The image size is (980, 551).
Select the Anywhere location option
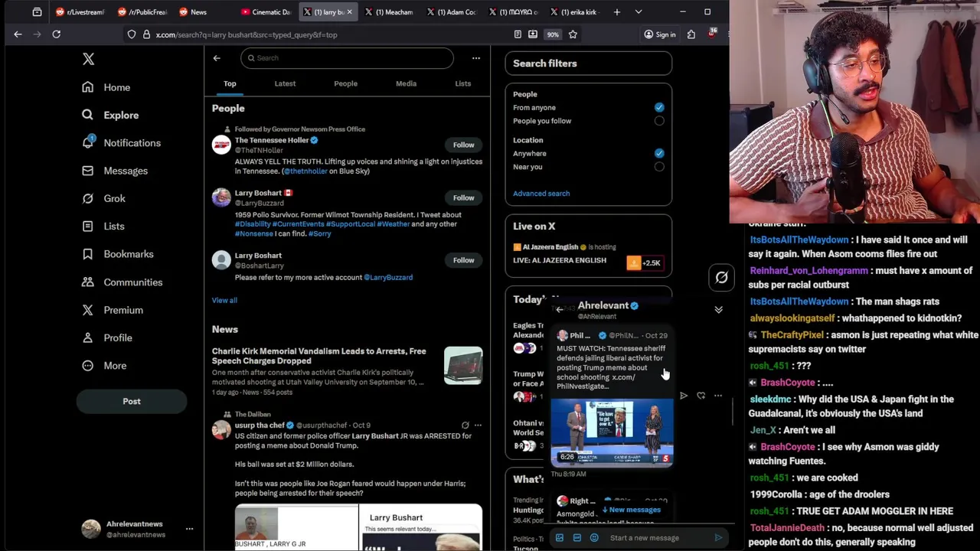pyautogui.click(x=659, y=154)
